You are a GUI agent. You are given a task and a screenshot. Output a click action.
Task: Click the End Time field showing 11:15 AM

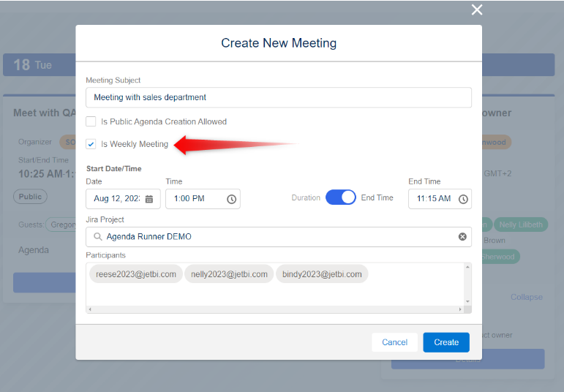coord(440,199)
